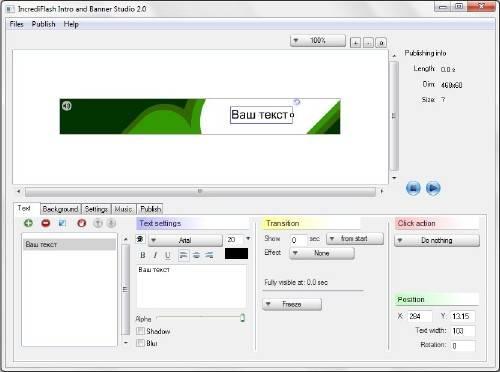Click the X position field
500x372 pixels.
(420, 316)
